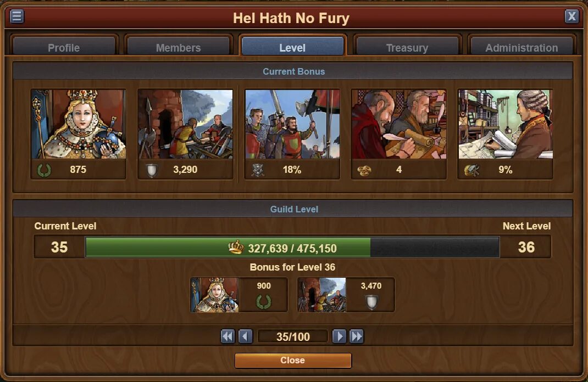
Task: Click the laurel icon under the 900 bonus
Action: 264,302
